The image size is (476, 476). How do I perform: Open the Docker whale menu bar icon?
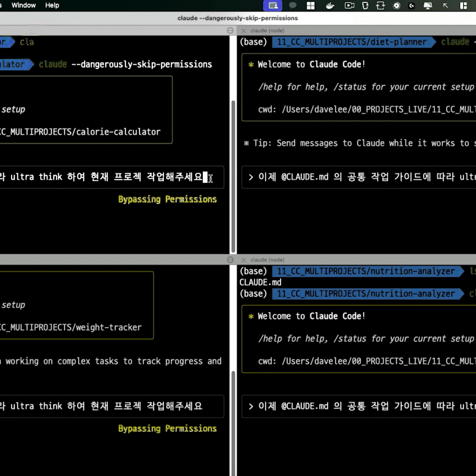(x=330, y=6)
